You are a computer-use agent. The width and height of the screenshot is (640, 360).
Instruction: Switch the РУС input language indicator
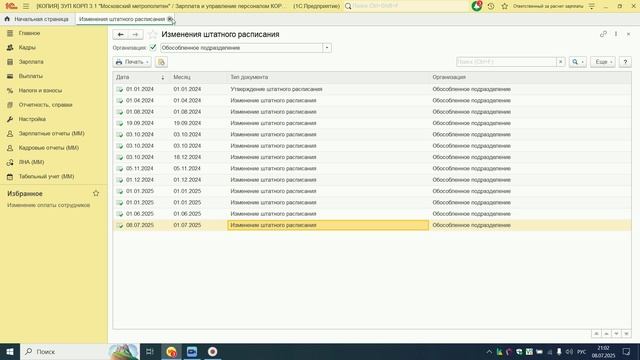point(582,351)
